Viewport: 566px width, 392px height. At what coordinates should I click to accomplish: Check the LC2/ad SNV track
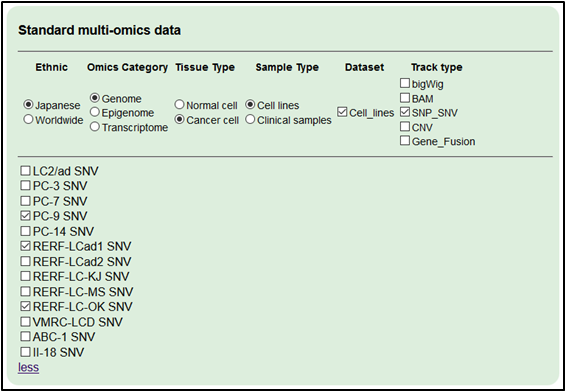coord(25,171)
